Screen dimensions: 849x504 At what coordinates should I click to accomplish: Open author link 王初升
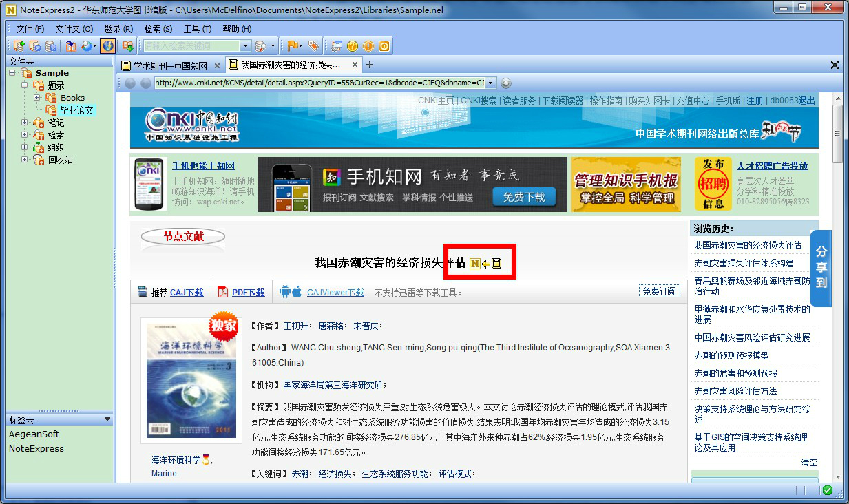[297, 326]
